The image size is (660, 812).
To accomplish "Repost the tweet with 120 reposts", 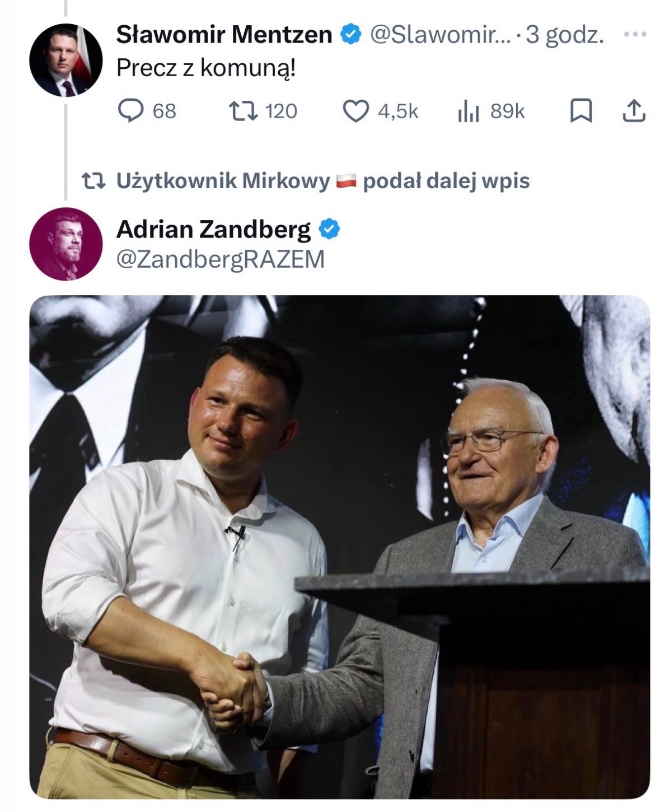I will [x=245, y=111].
